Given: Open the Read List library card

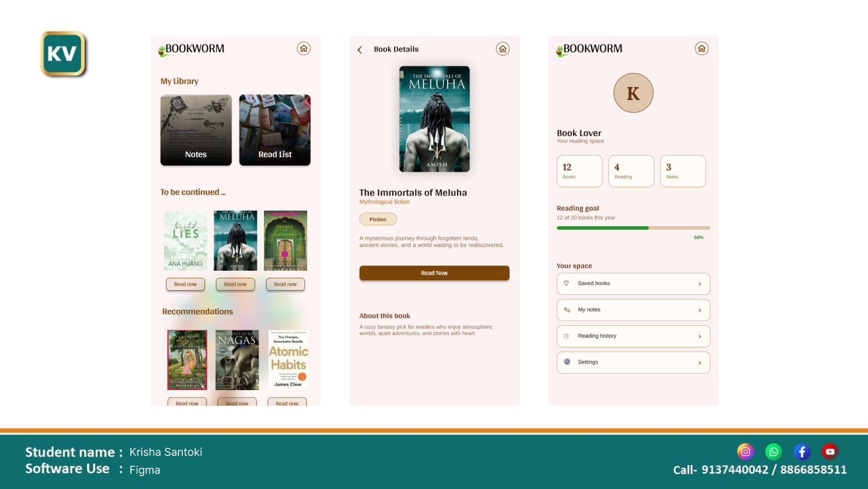Looking at the screenshot, I should (275, 130).
